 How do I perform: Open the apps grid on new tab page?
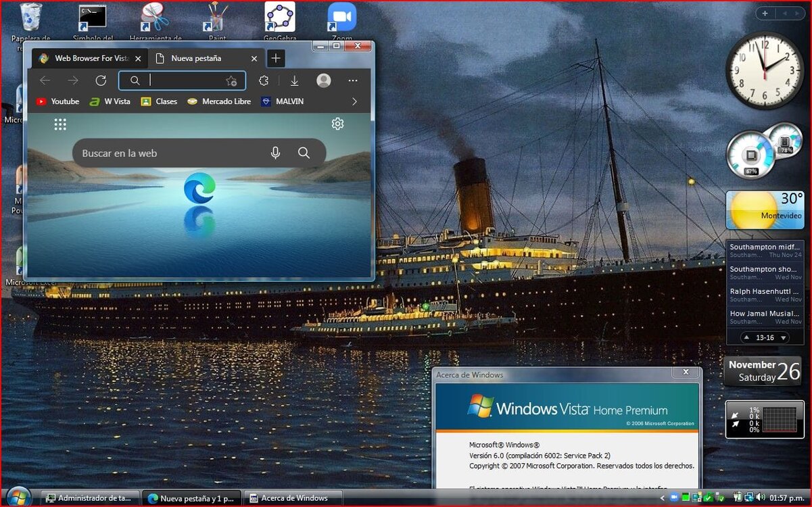point(60,124)
